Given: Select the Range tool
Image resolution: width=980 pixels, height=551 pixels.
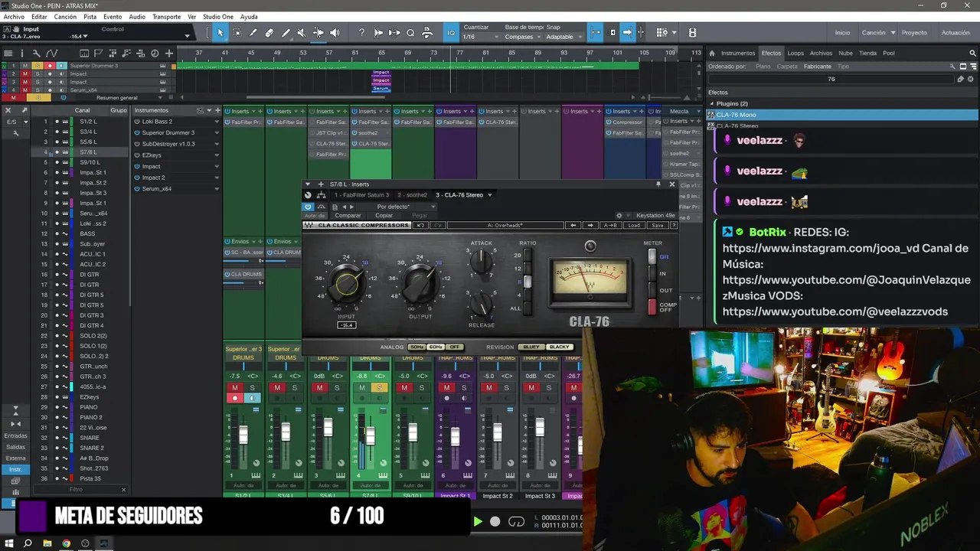Looking at the screenshot, I should (x=237, y=33).
